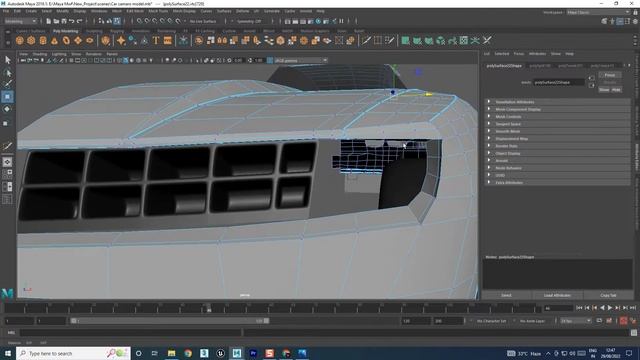
Task: Create a polygon cone from the shelf
Action: click(x=54, y=40)
